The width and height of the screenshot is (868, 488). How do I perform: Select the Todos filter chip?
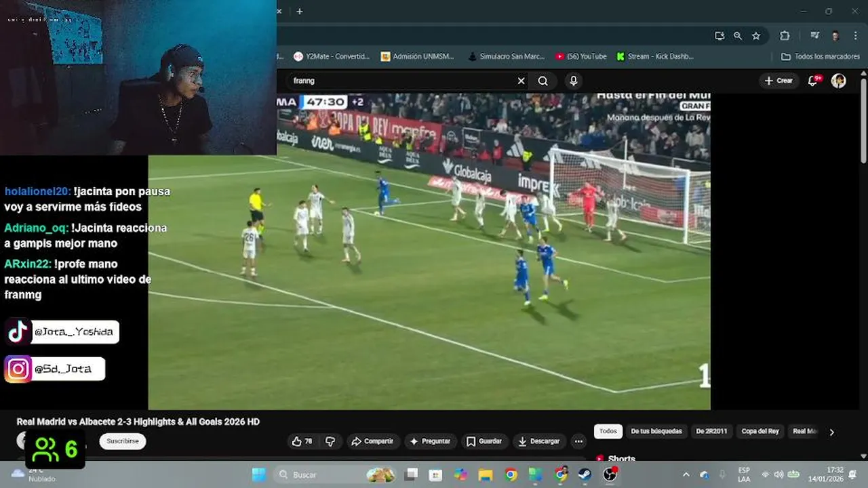tap(608, 431)
